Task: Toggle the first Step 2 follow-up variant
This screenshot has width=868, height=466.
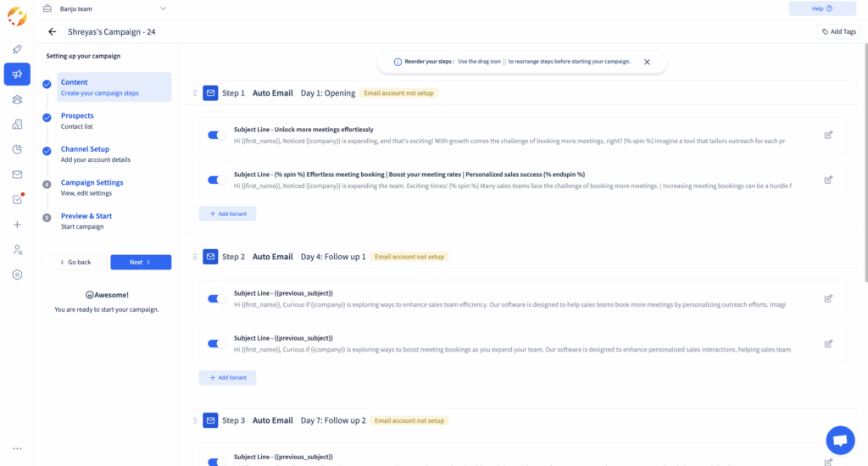Action: [x=217, y=298]
